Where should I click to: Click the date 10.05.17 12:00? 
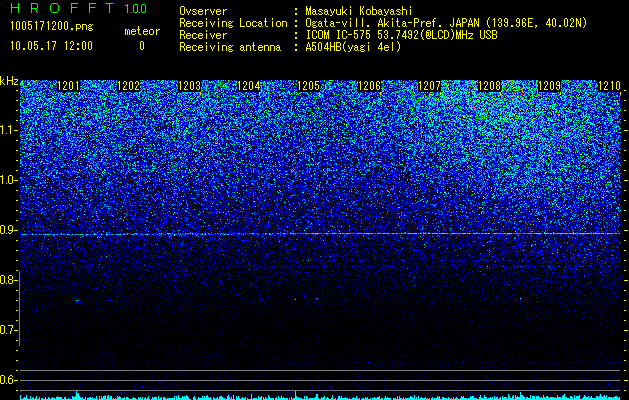coord(51,46)
